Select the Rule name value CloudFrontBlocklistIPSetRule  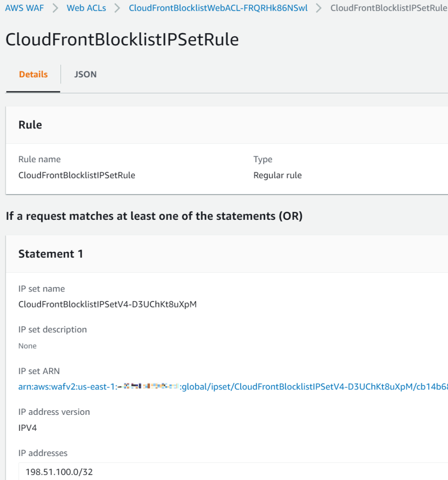coord(77,175)
